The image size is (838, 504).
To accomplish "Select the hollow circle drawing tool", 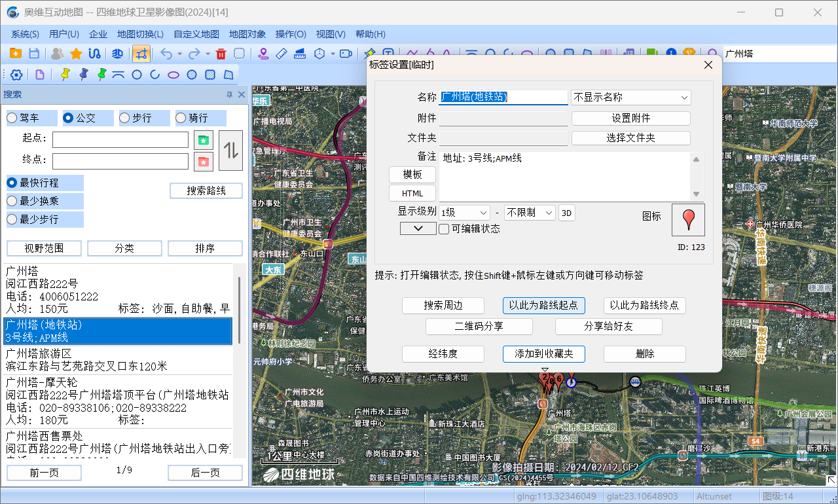I will click(137, 75).
